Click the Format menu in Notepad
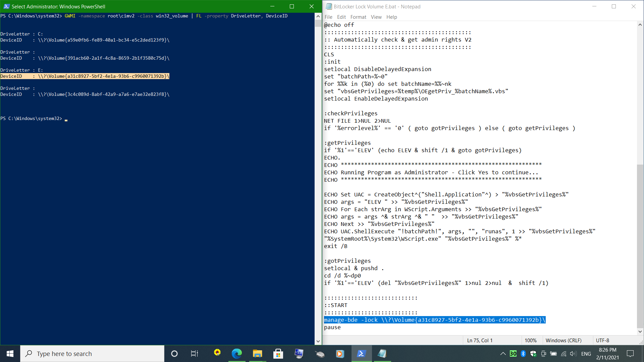644x362 pixels. [x=358, y=17]
